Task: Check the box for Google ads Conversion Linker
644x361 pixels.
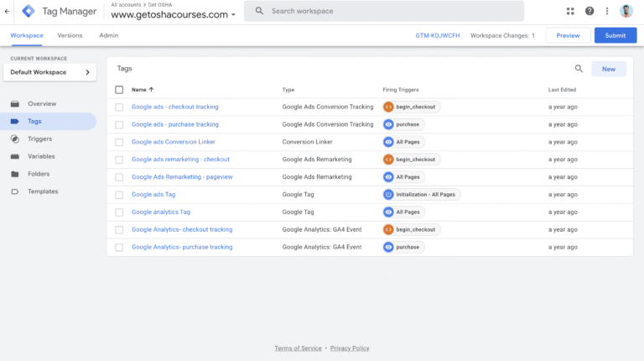Action: pos(119,142)
